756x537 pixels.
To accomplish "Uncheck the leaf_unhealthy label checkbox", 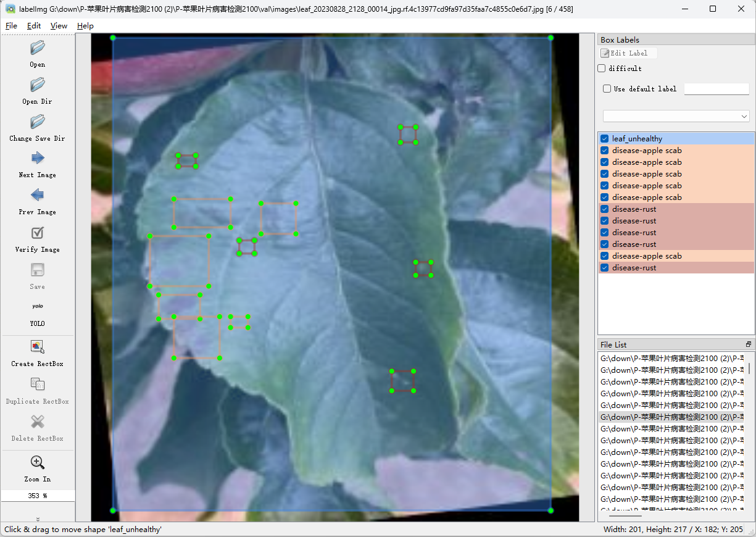I will coord(605,139).
